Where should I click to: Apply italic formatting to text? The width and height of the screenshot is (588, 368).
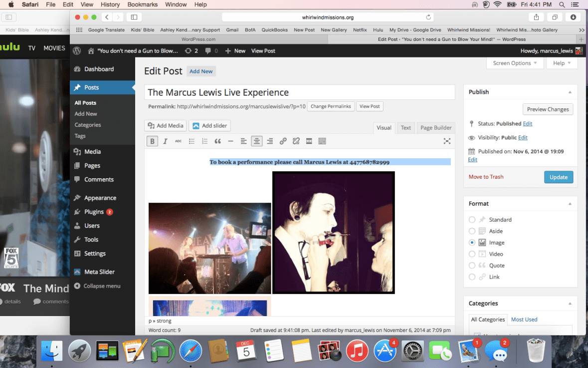(165, 141)
